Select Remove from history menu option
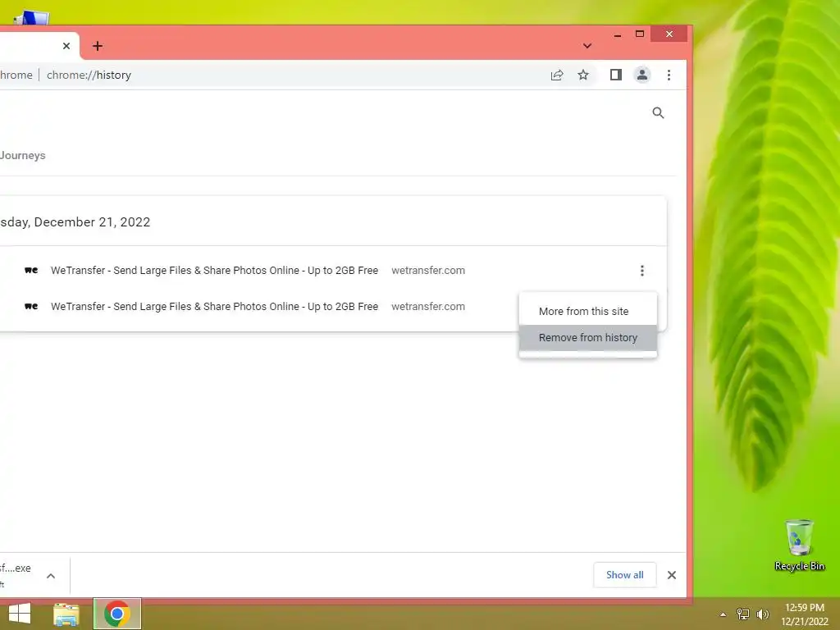 tap(587, 337)
